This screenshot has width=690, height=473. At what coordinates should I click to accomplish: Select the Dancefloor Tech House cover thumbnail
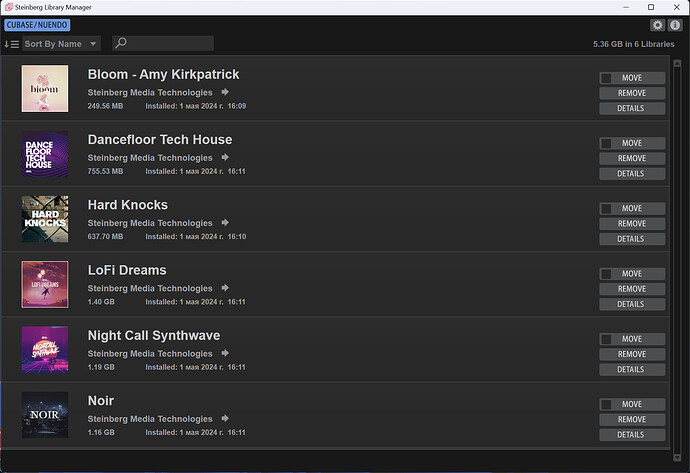pos(45,154)
